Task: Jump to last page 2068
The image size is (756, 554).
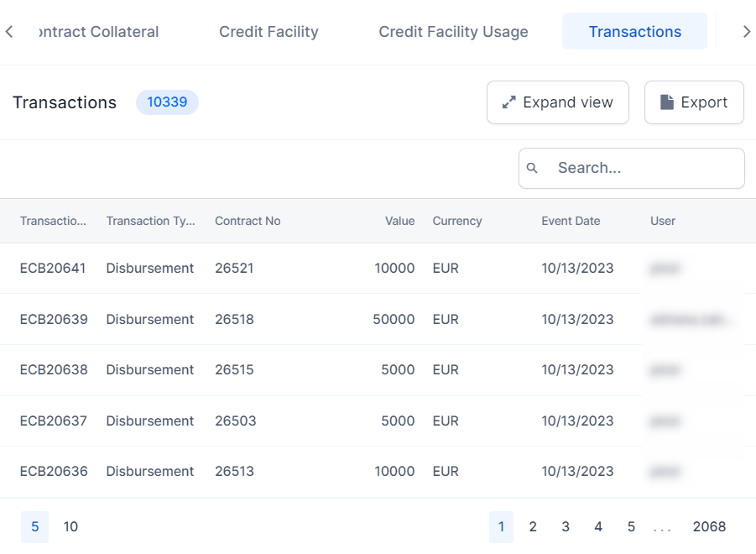Action: (x=709, y=527)
